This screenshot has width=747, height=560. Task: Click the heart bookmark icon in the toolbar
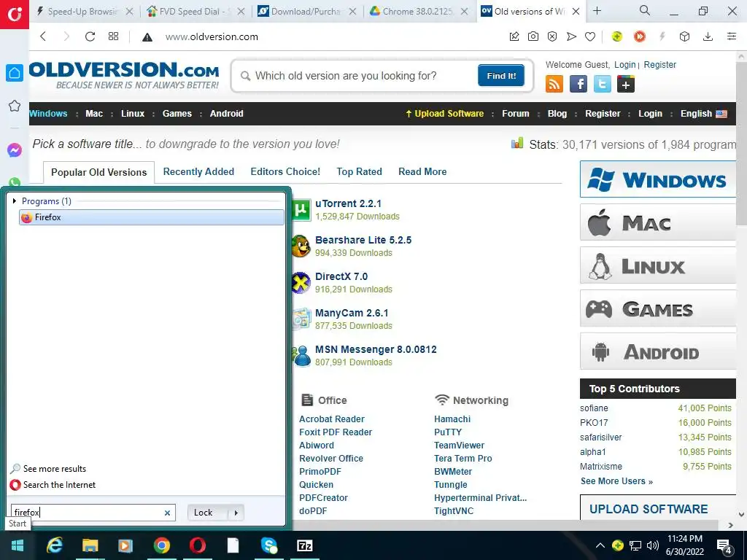click(x=590, y=36)
